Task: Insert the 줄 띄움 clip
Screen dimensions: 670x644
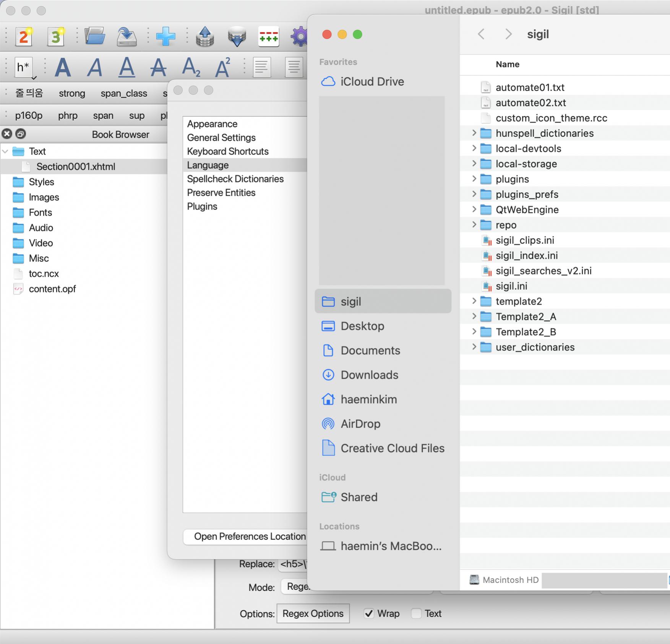Action: click(29, 93)
